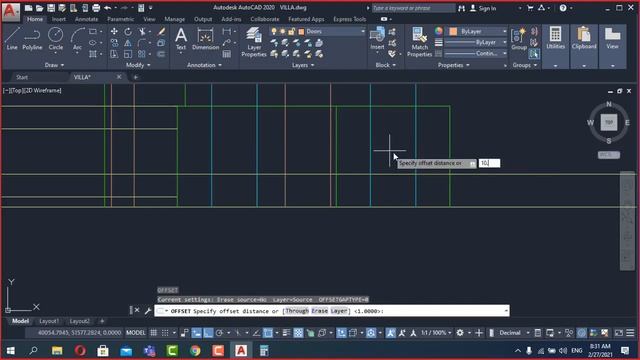The image size is (640, 360).
Task: Expand the Draw panel
Action: point(54,65)
